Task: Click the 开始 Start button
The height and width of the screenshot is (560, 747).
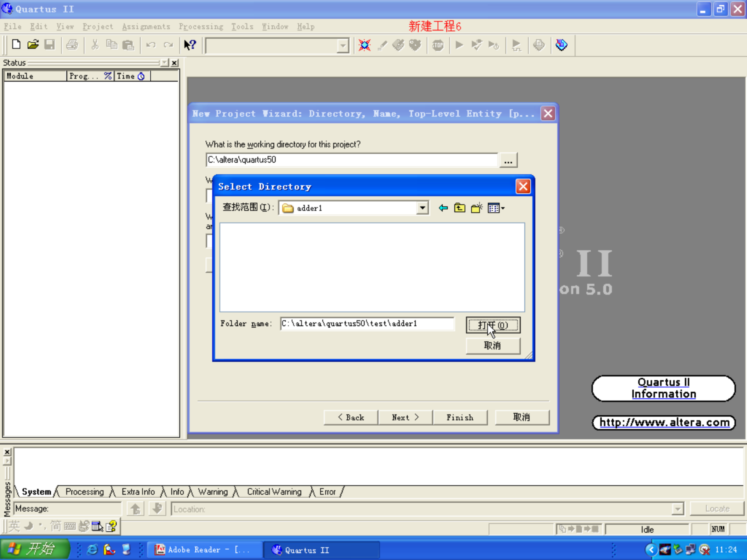Action: click(x=34, y=549)
